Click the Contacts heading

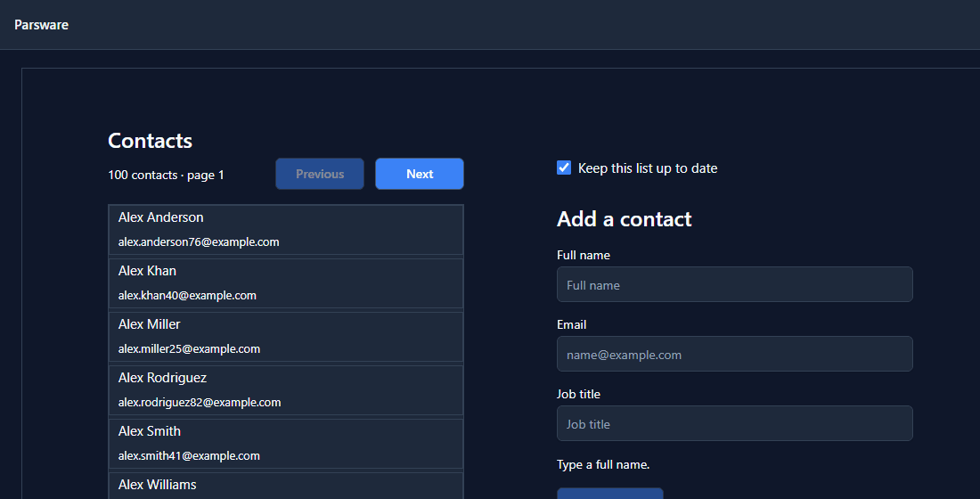pos(150,141)
